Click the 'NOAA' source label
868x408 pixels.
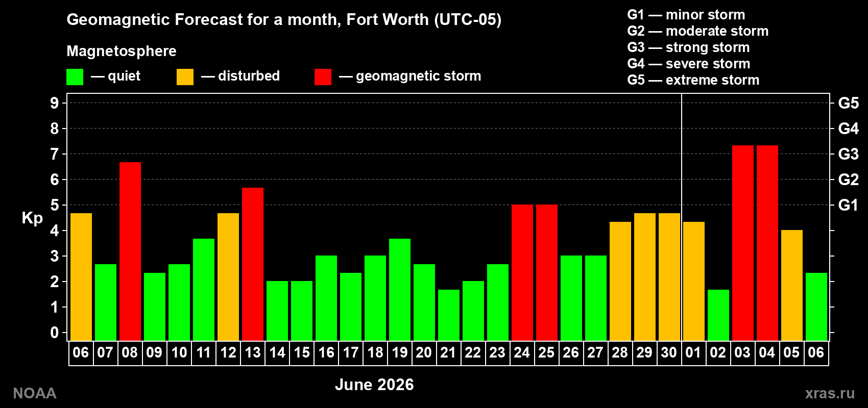[35, 393]
